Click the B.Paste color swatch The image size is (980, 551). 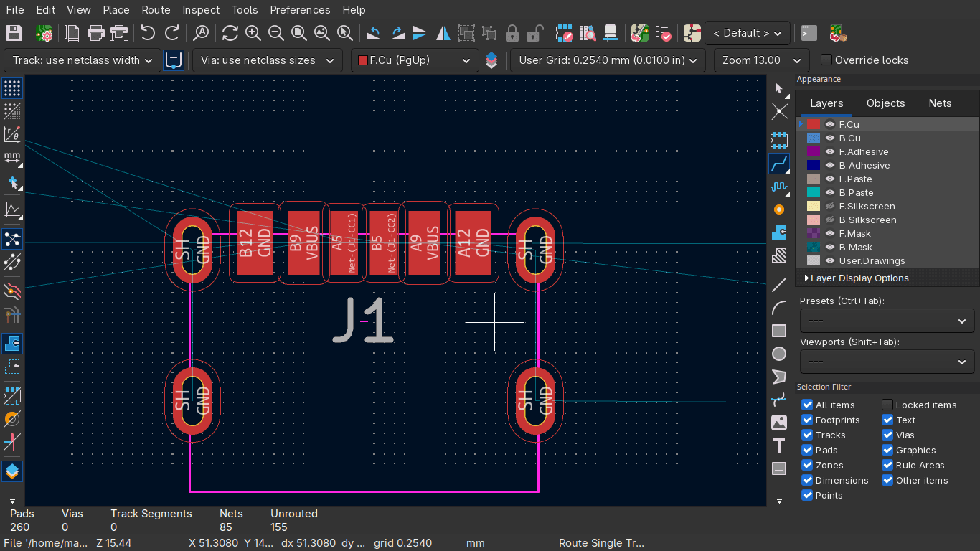tap(814, 192)
